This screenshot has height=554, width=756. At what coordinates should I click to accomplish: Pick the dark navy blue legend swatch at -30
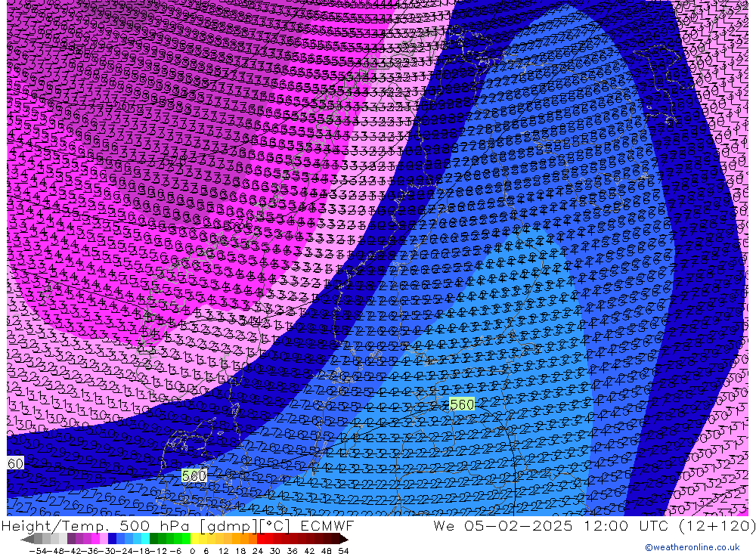pyautogui.click(x=112, y=539)
